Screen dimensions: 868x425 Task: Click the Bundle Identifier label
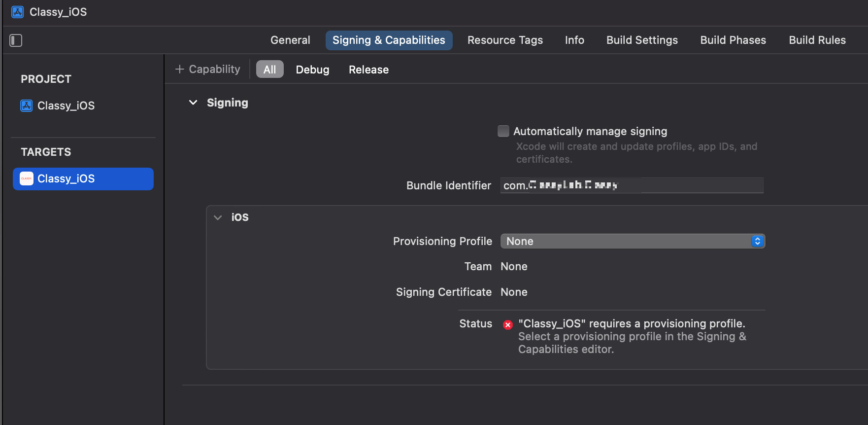[449, 185]
